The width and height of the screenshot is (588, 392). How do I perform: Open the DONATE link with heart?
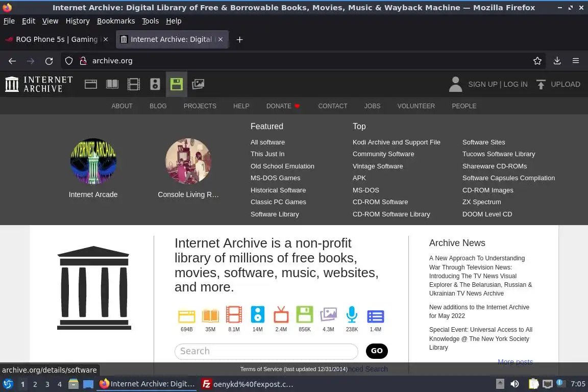coord(283,106)
